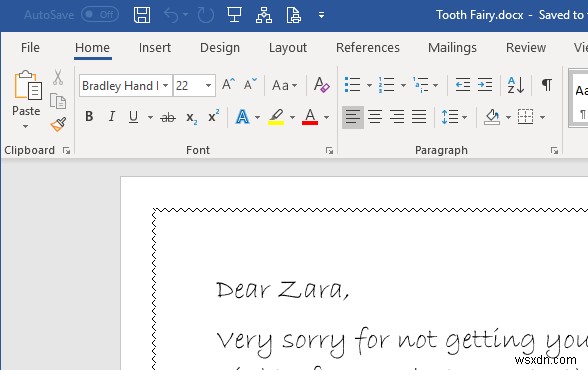Screen dimensions: 588x370
Task: Click the Copy icon
Action: [58, 101]
